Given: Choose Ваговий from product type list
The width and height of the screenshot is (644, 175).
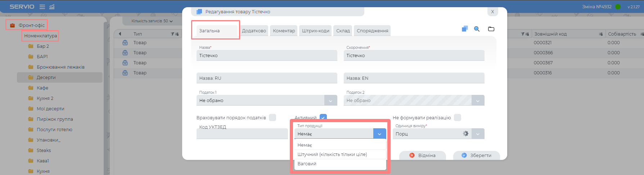Looking at the screenshot, I should click(x=307, y=164).
